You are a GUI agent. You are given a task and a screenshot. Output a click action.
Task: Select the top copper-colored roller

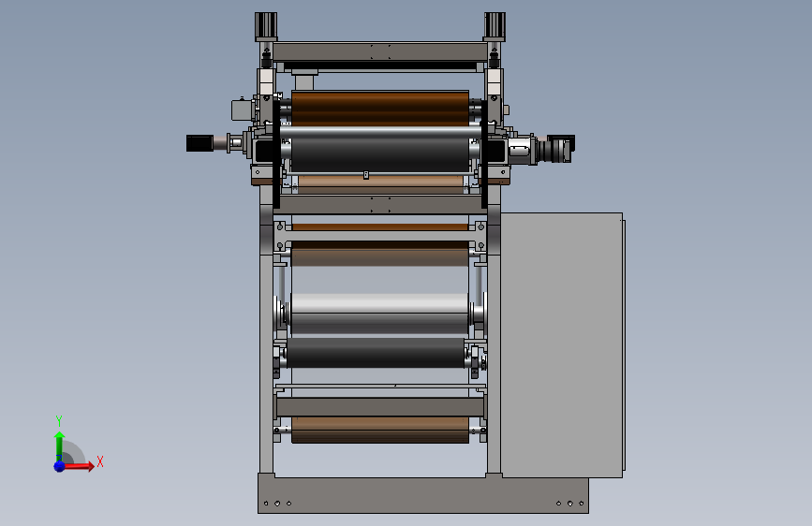(x=380, y=108)
